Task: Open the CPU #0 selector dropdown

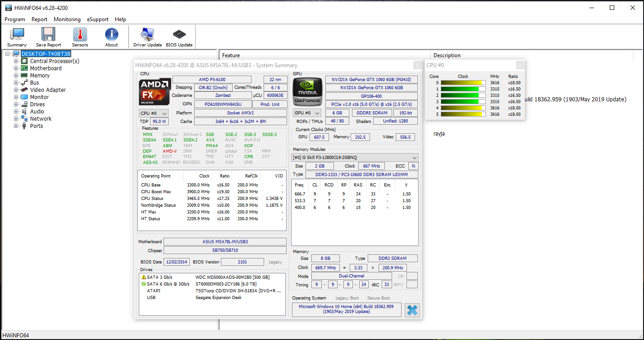Action: [154, 113]
